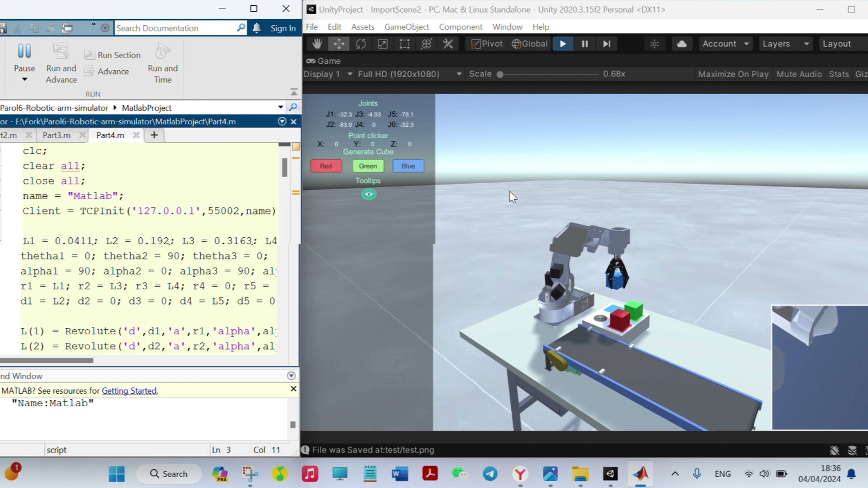Click the taskbar Search box
The width and height of the screenshot is (868, 488).
click(x=169, y=474)
